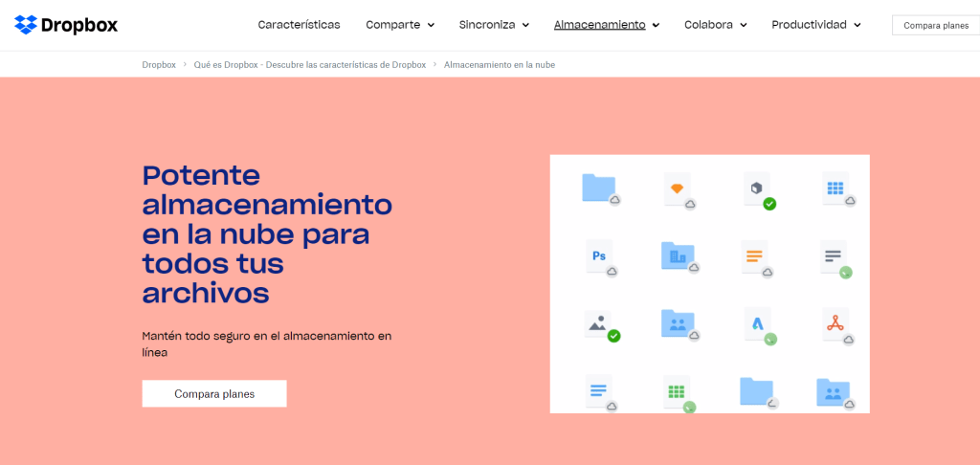Screen dimensions: 980x465
Task: Click the orange Sketch diamond file icon
Action: point(677,189)
